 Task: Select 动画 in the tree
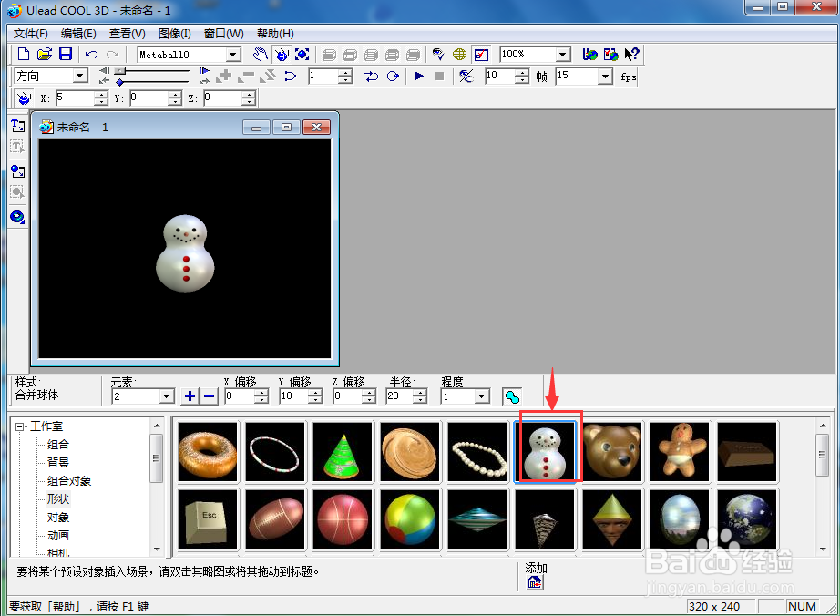[x=58, y=536]
